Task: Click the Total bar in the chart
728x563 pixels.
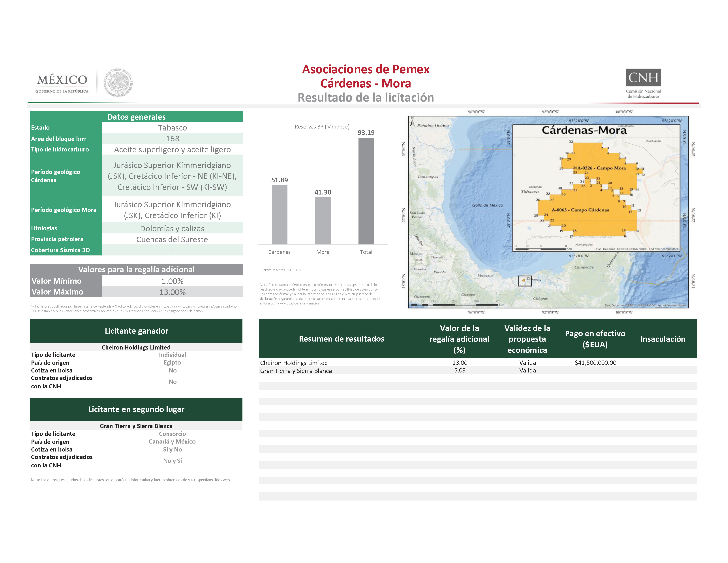Action: pyautogui.click(x=366, y=191)
